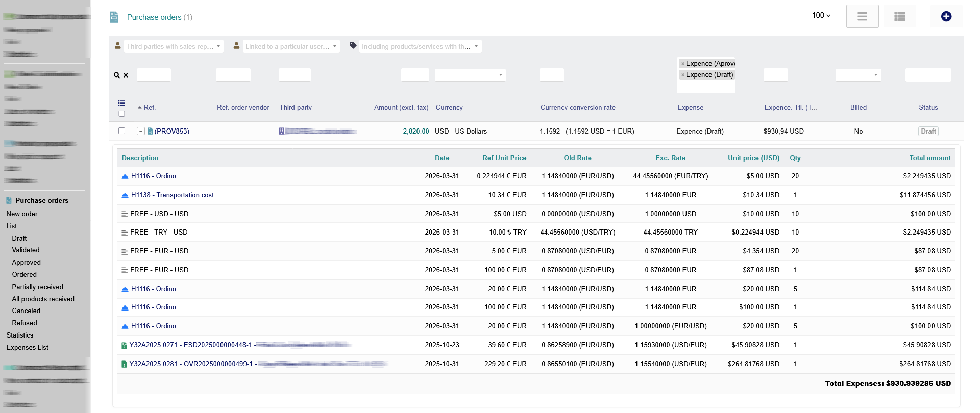Tick the checkbox for order PROV853
The height and width of the screenshot is (413, 980).
pos(121,131)
